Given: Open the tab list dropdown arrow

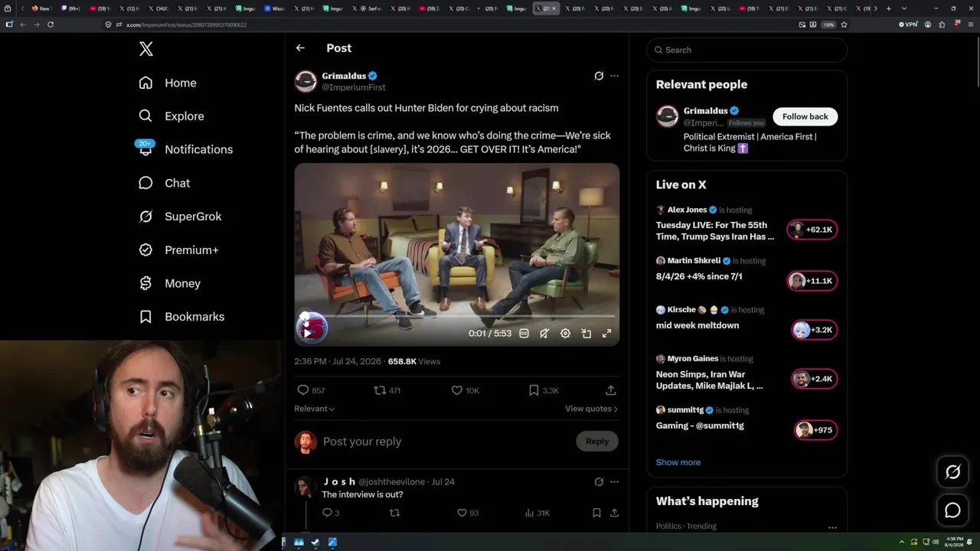Looking at the screenshot, I should [903, 8].
